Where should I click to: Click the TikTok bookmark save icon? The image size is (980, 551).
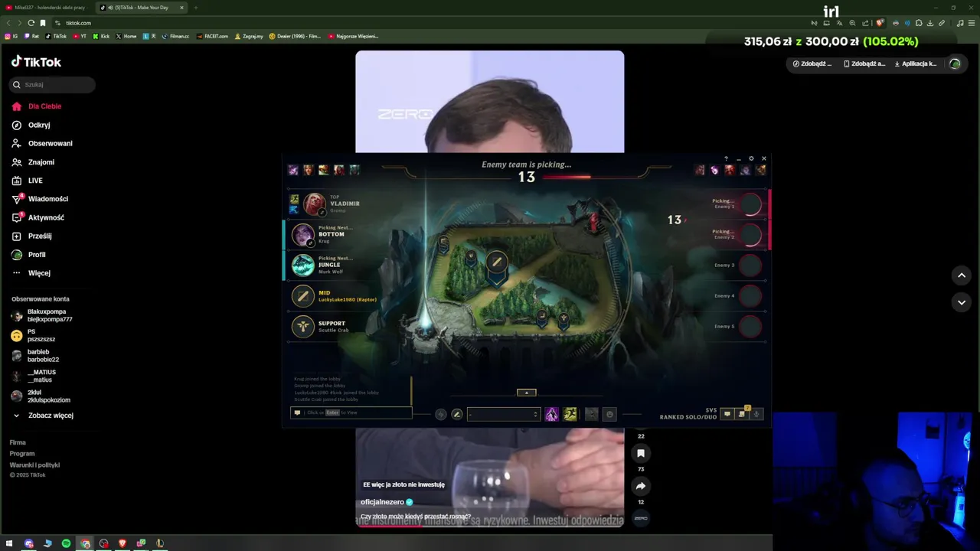coord(641,453)
